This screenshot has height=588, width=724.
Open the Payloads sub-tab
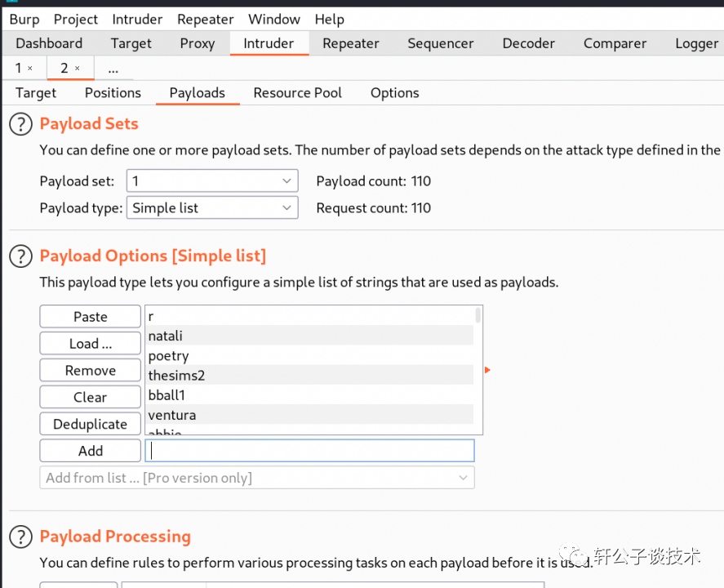tap(198, 93)
